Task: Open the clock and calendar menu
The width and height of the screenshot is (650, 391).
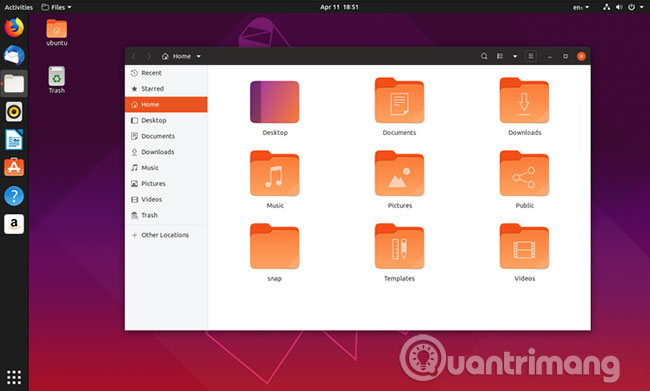Action: [339, 7]
